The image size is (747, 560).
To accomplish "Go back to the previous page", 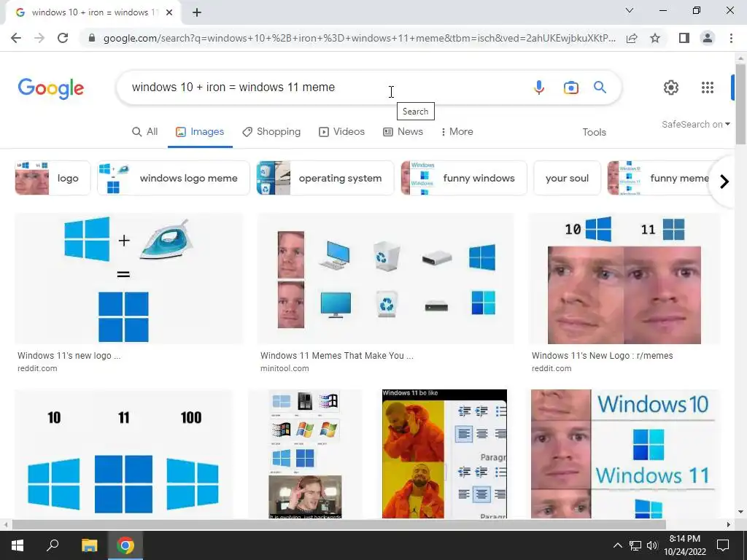I will point(16,38).
